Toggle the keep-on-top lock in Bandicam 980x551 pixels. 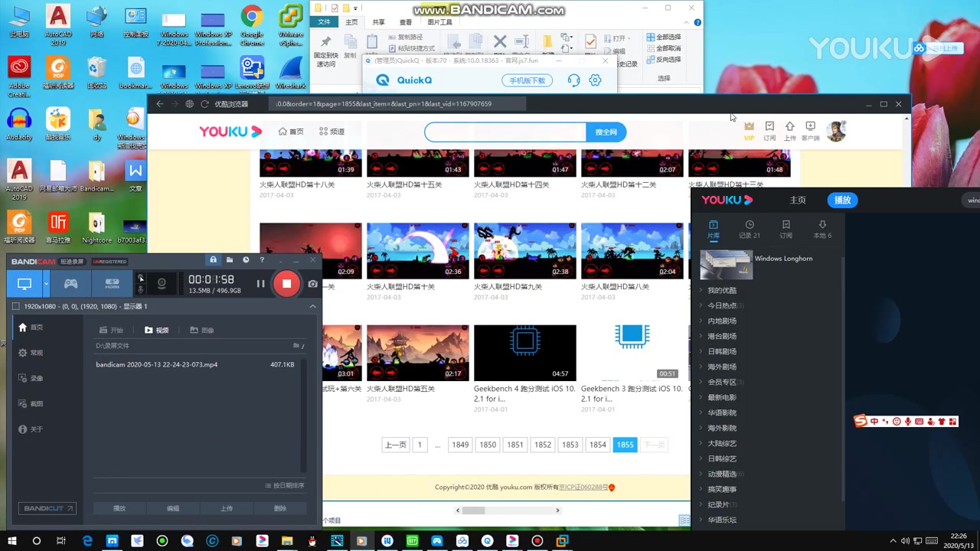pyautogui.click(x=213, y=260)
